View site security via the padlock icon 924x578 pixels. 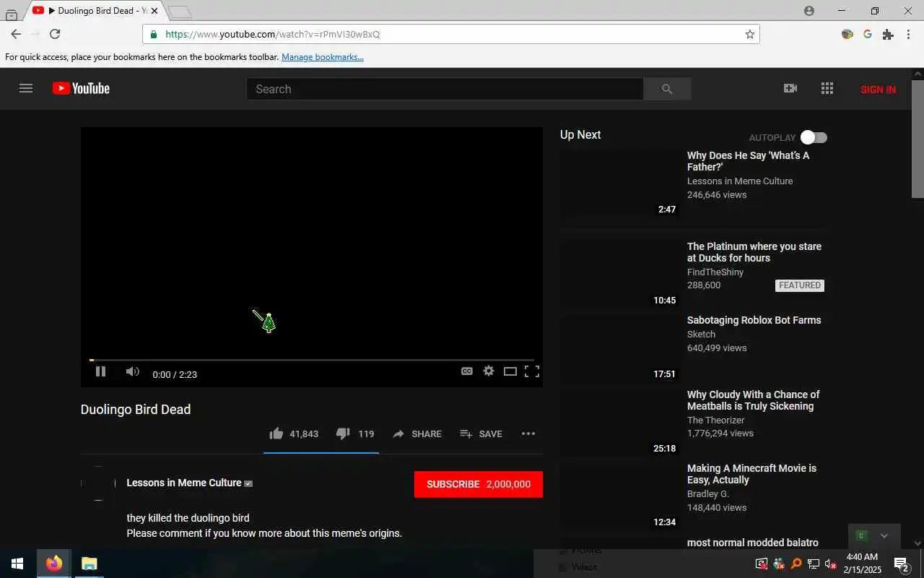coord(153,34)
